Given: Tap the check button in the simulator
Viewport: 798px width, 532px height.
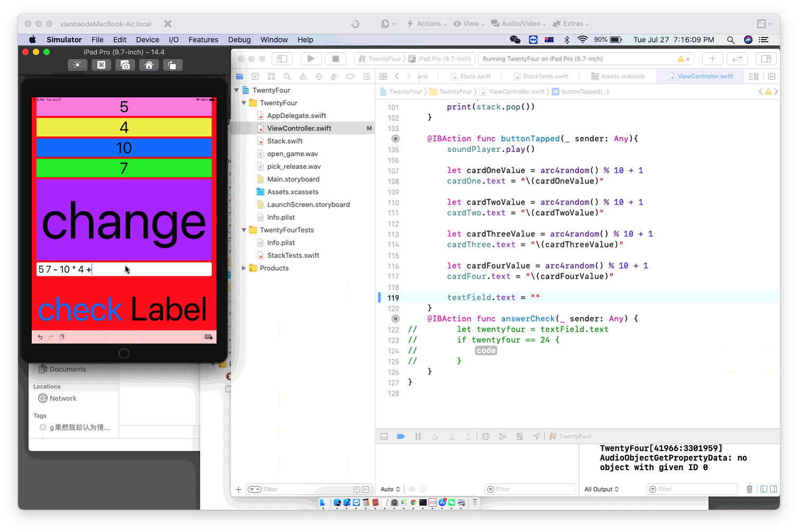Looking at the screenshot, I should pos(80,309).
